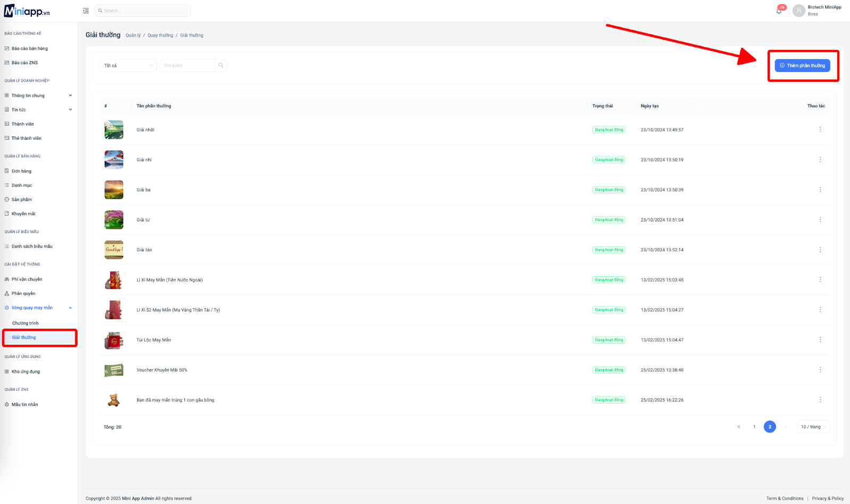
Task: Show row actions for Túi Lộc May Mắn
Action: [x=820, y=340]
